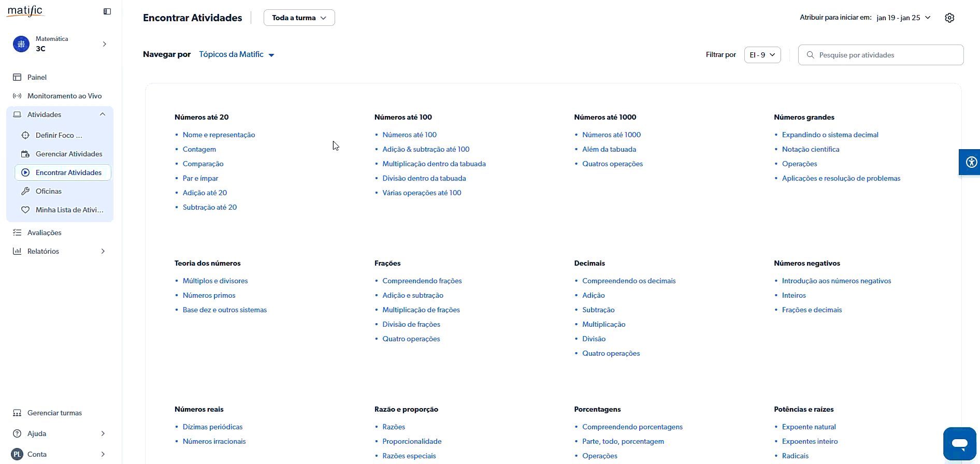Image resolution: width=980 pixels, height=464 pixels.
Task: Open the Toda a turma dropdown
Action: (x=299, y=18)
